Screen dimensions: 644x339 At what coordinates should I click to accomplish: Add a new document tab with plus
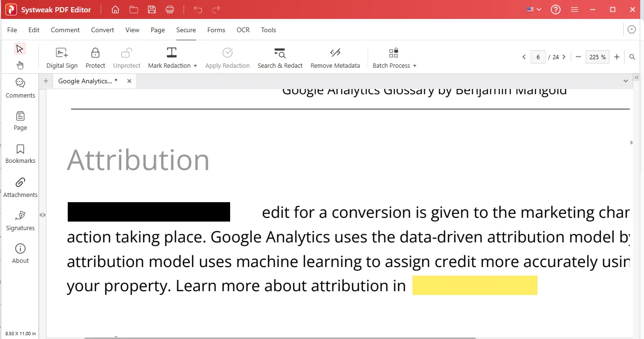click(x=46, y=81)
